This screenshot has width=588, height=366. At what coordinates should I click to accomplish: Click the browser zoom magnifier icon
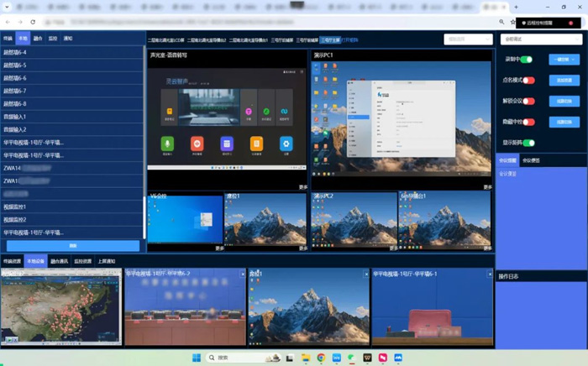click(x=501, y=22)
